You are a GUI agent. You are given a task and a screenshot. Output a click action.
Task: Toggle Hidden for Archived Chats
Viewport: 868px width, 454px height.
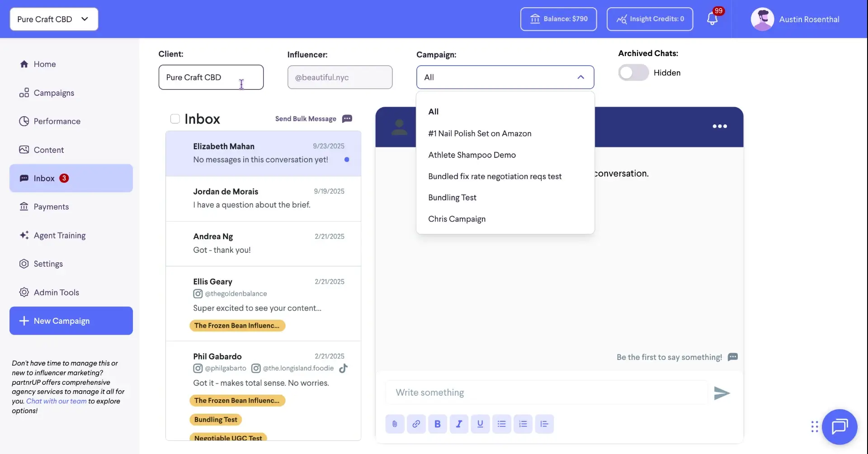[x=633, y=72]
